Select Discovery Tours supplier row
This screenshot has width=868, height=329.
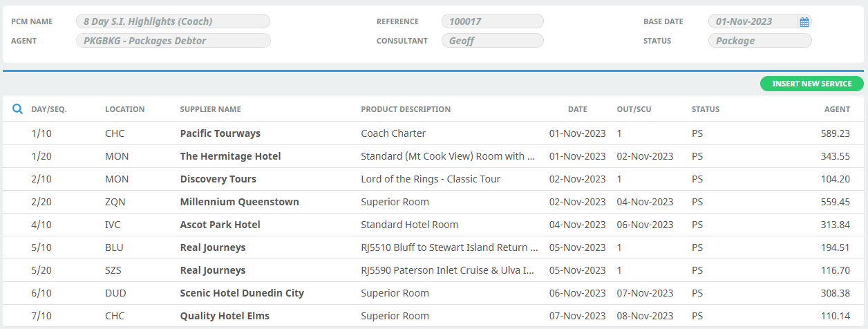point(434,179)
